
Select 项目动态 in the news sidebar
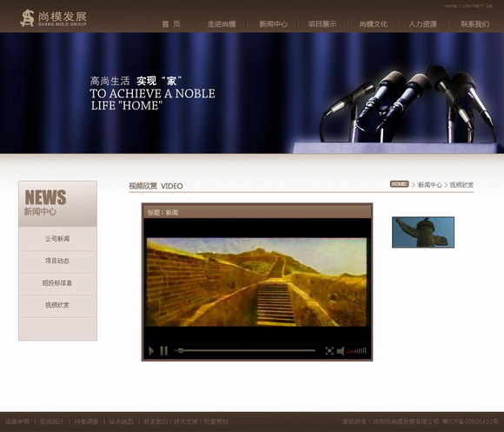(x=57, y=261)
